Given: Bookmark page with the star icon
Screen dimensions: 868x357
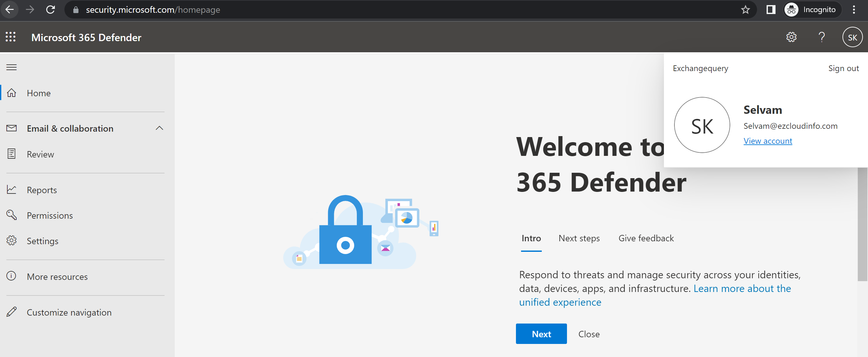Looking at the screenshot, I should click(x=745, y=10).
